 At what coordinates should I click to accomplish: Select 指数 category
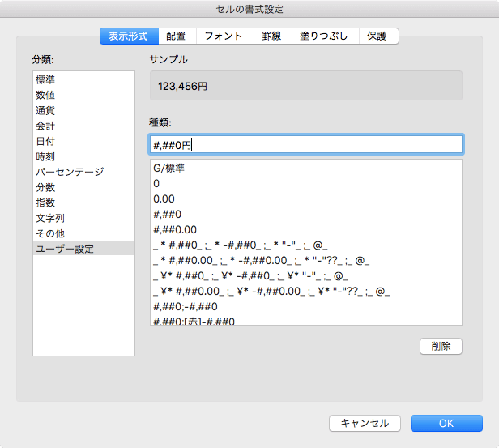pos(83,203)
